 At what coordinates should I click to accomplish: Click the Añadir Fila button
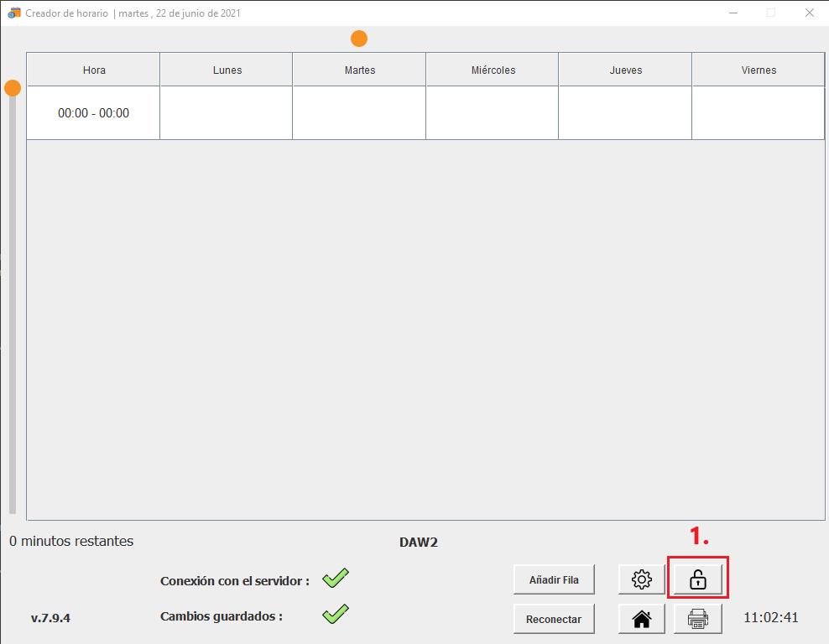pos(553,579)
